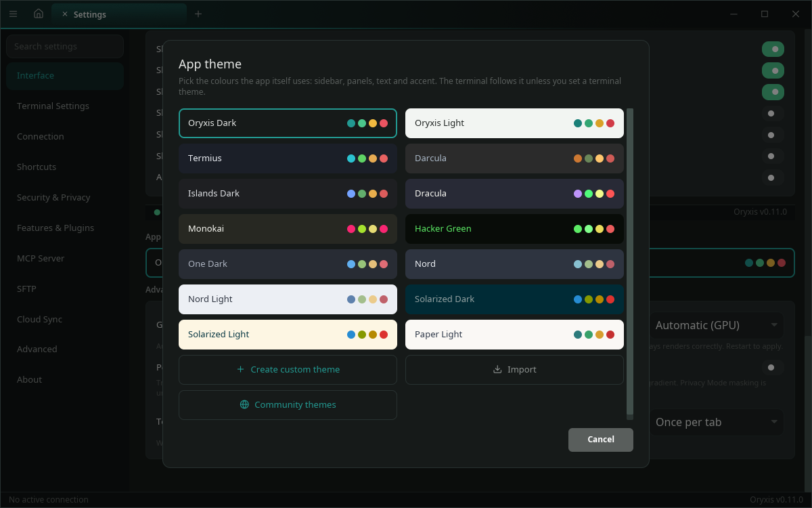This screenshot has height=508, width=812.
Task: Focus the Search settings field
Action: pyautogui.click(x=65, y=47)
